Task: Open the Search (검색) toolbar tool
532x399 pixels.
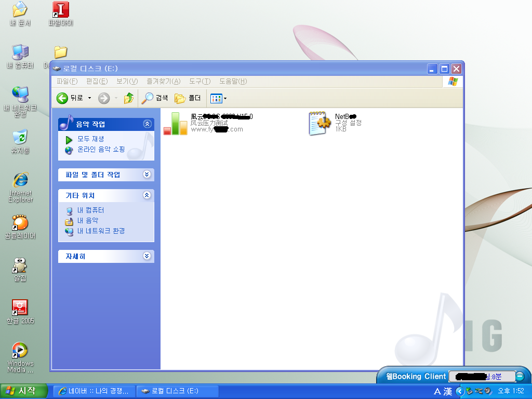Action: (156, 98)
